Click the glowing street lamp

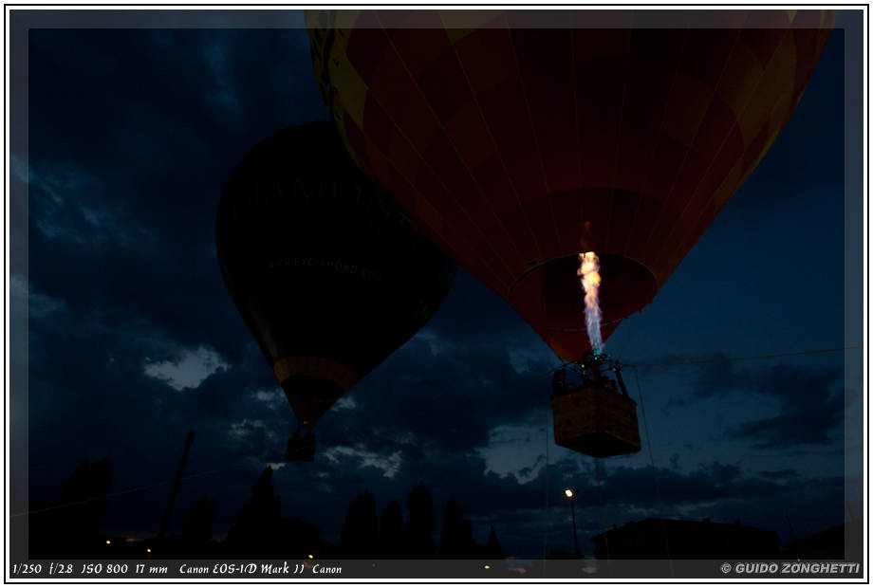[569, 493]
